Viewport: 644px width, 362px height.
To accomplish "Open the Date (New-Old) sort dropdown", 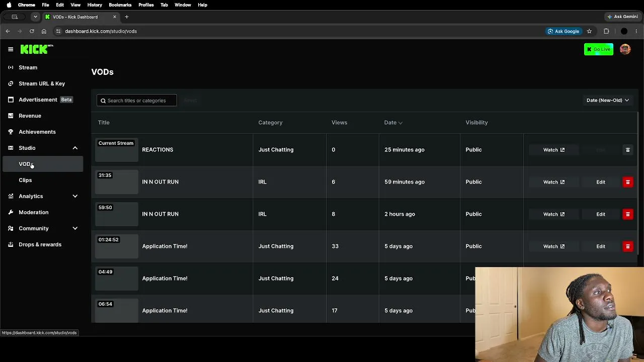I will tap(608, 100).
